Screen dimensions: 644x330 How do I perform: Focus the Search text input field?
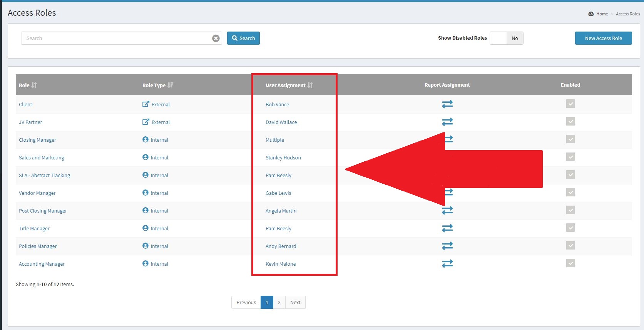click(x=115, y=38)
